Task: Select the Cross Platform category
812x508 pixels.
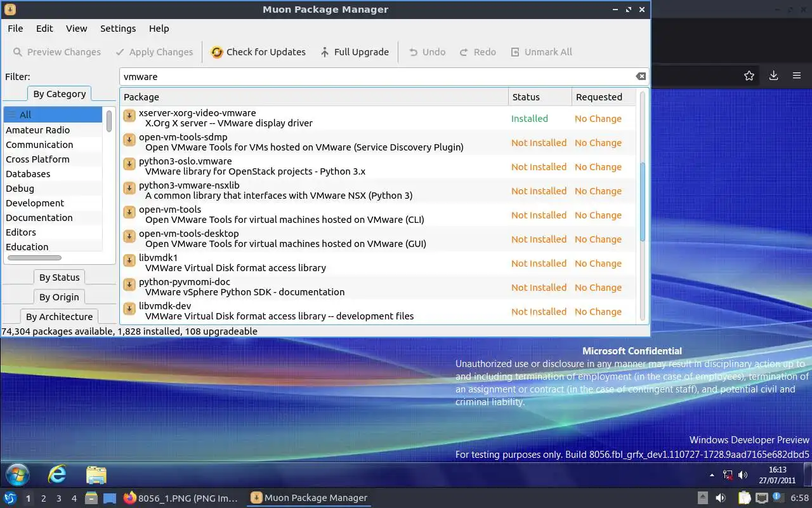Action: pyautogui.click(x=53, y=159)
